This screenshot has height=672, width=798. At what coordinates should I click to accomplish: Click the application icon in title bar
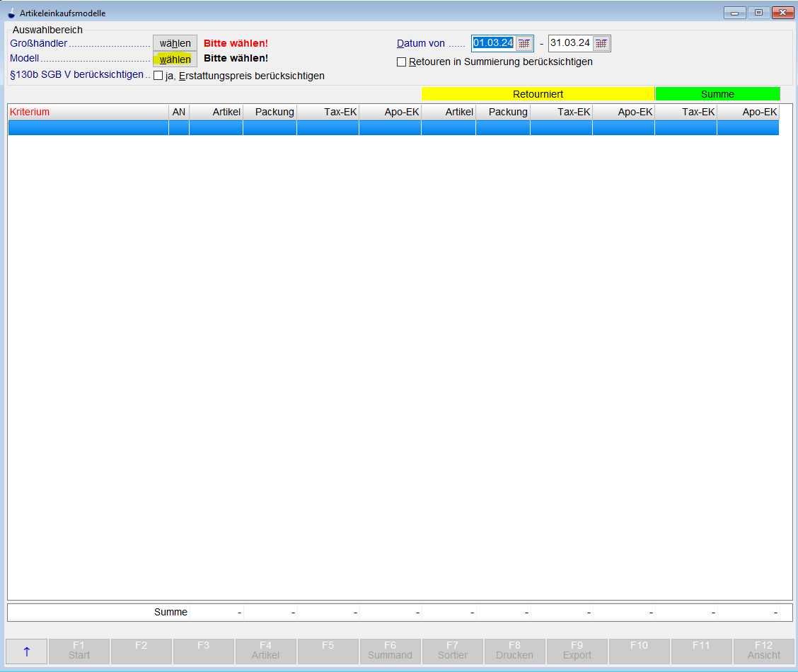point(11,13)
